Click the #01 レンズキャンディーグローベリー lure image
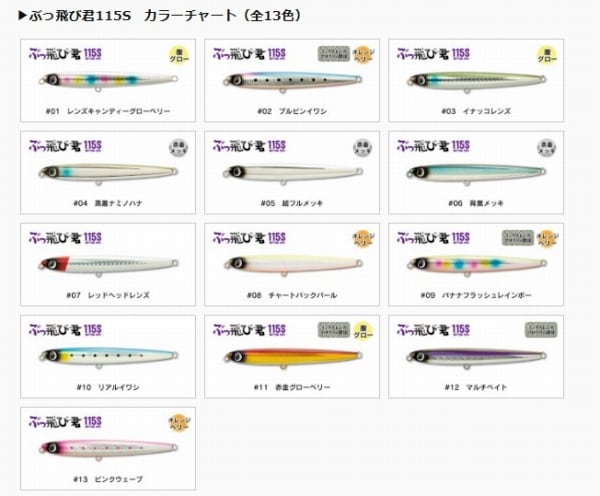The image size is (600, 496). pyautogui.click(x=108, y=81)
